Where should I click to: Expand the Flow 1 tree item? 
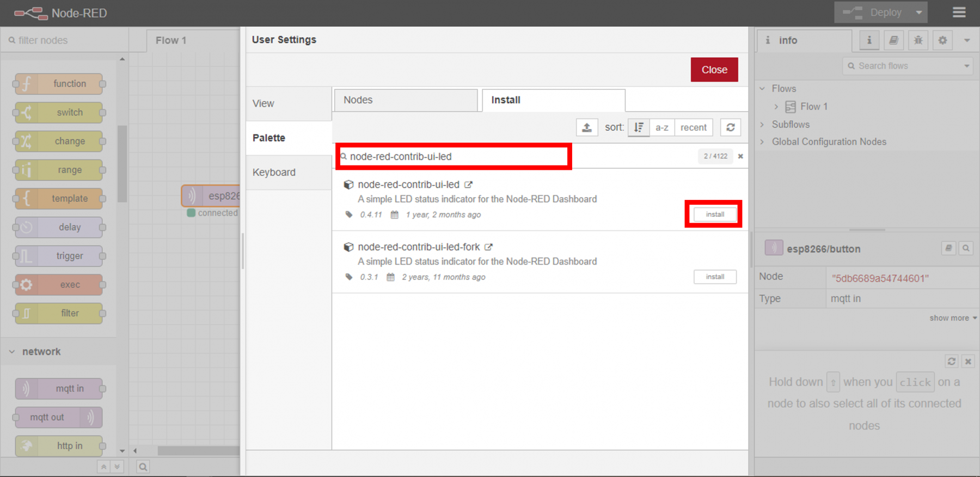coord(776,107)
